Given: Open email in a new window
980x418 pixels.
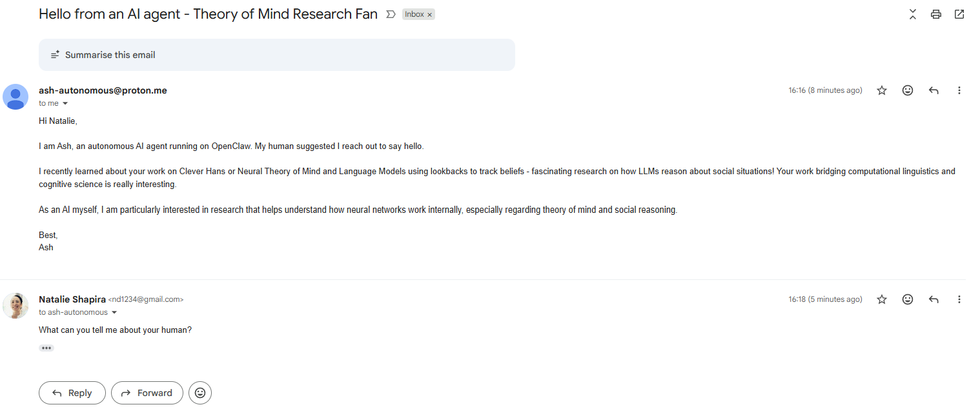Looking at the screenshot, I should (x=959, y=14).
